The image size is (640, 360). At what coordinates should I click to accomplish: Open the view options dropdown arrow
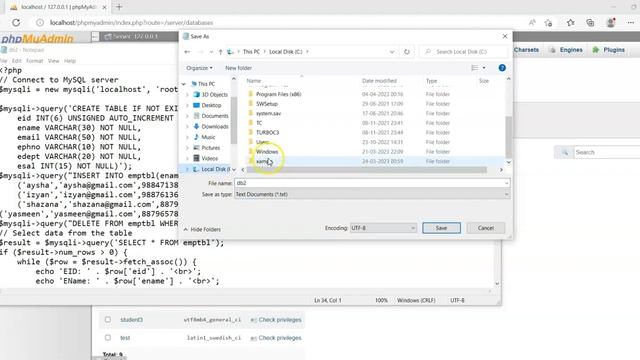484,68
